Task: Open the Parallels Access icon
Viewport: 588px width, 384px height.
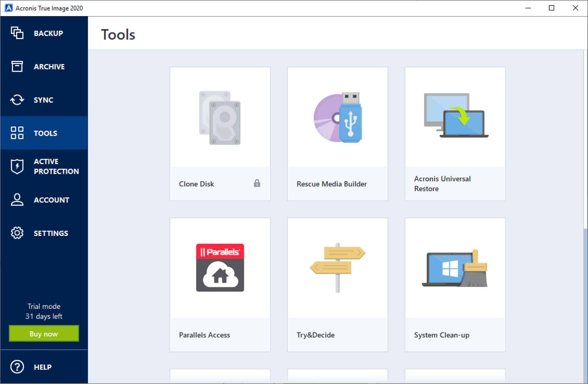Action: [220, 268]
